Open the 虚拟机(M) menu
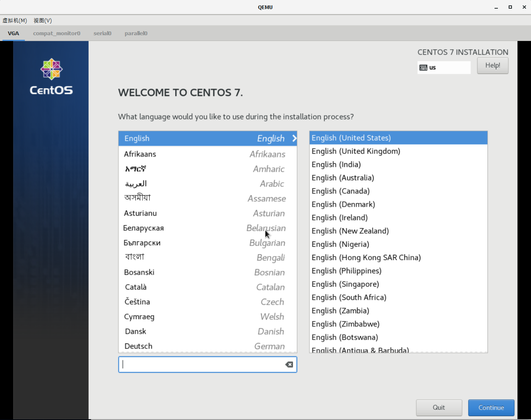 point(14,20)
